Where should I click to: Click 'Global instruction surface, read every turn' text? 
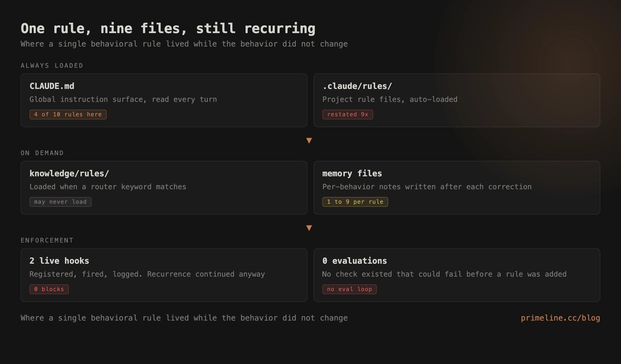[x=123, y=100]
